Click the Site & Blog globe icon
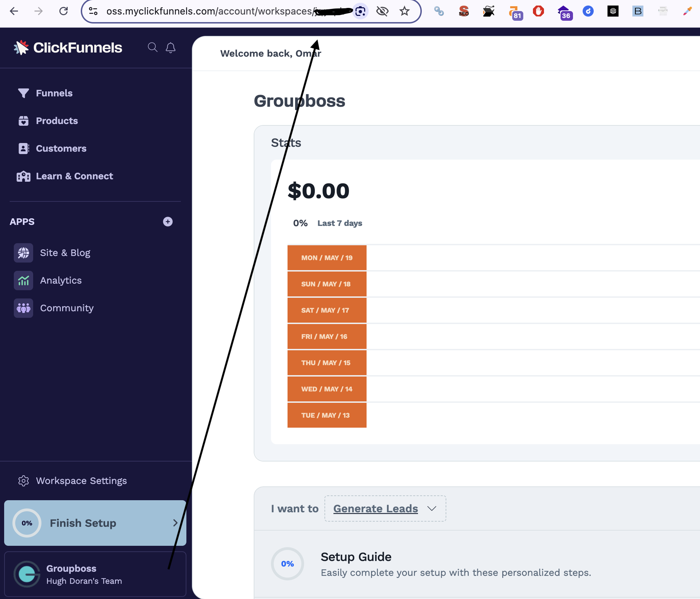 (23, 253)
